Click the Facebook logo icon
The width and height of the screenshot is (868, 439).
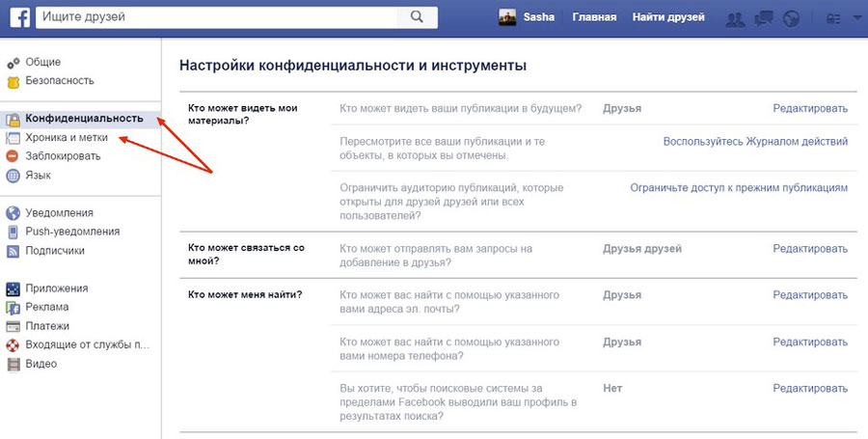click(19, 16)
